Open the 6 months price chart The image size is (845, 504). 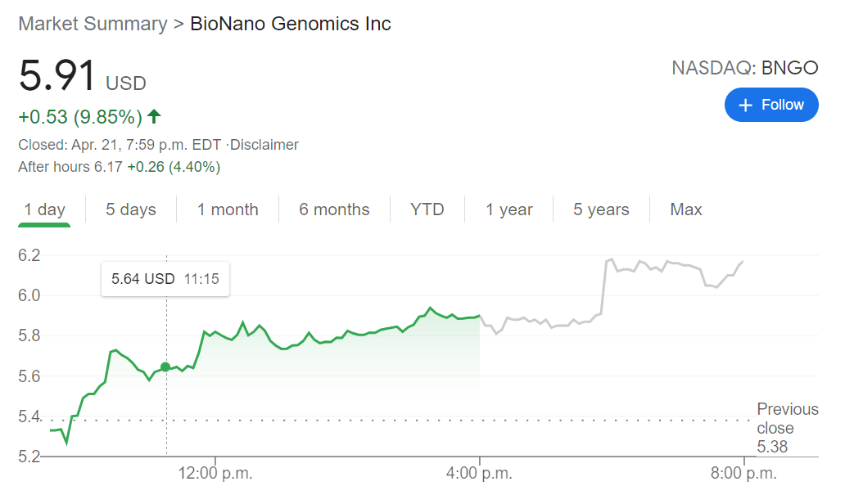click(334, 209)
